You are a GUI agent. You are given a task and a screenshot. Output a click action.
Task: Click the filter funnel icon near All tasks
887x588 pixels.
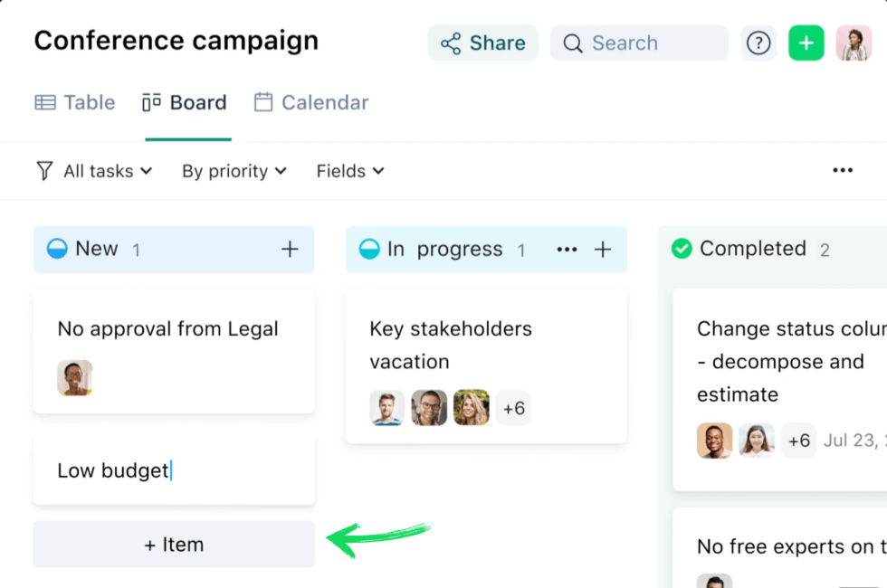tap(43, 171)
